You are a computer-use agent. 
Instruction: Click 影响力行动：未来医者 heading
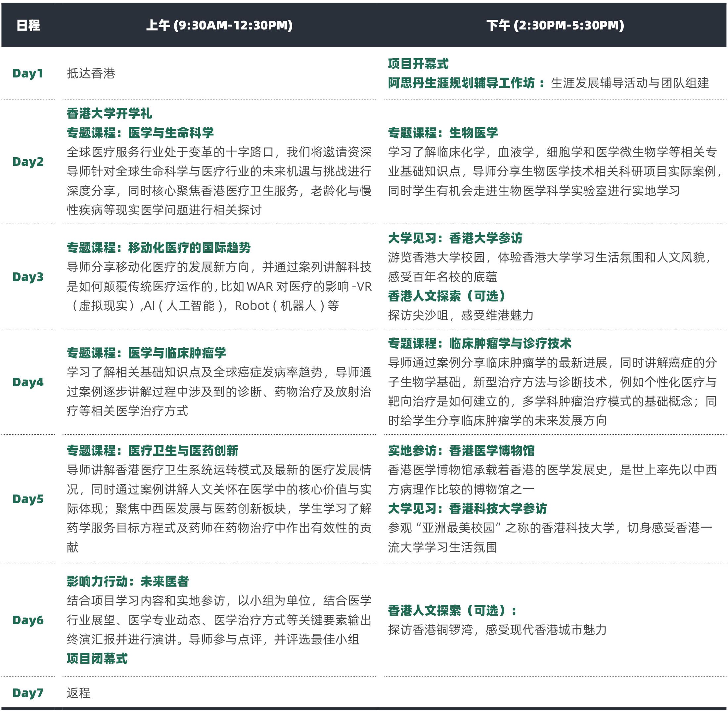pos(128,582)
